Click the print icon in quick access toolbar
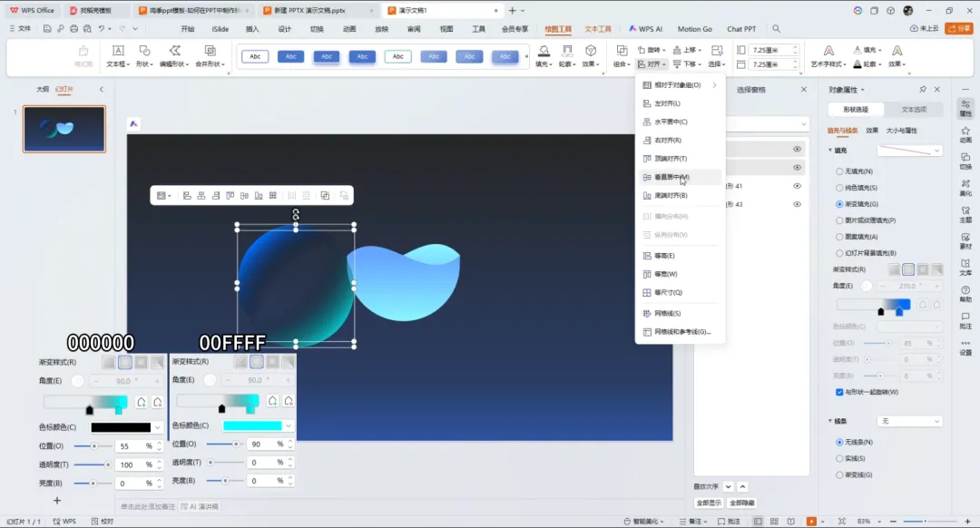Viewport: 980px width, 528px height. (x=73, y=29)
